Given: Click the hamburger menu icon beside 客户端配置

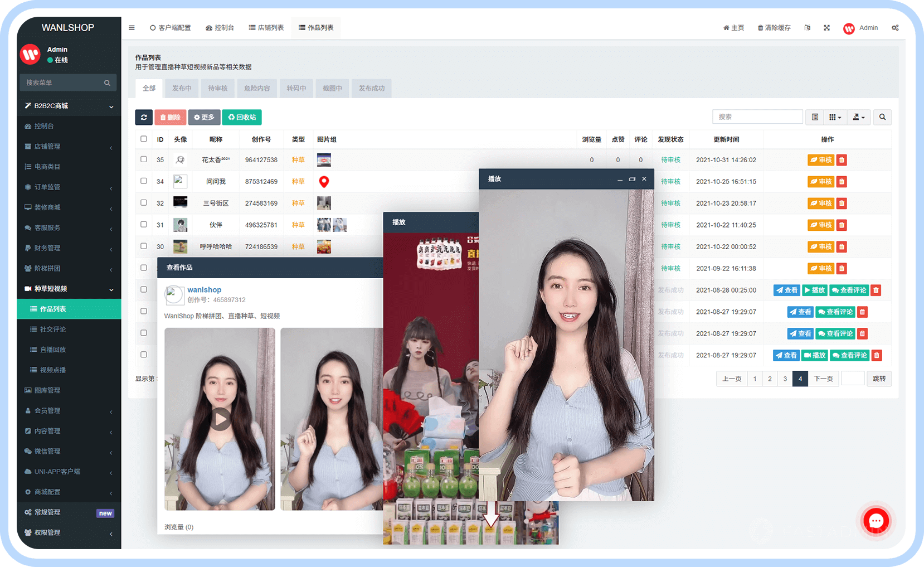Looking at the screenshot, I should click(132, 27).
